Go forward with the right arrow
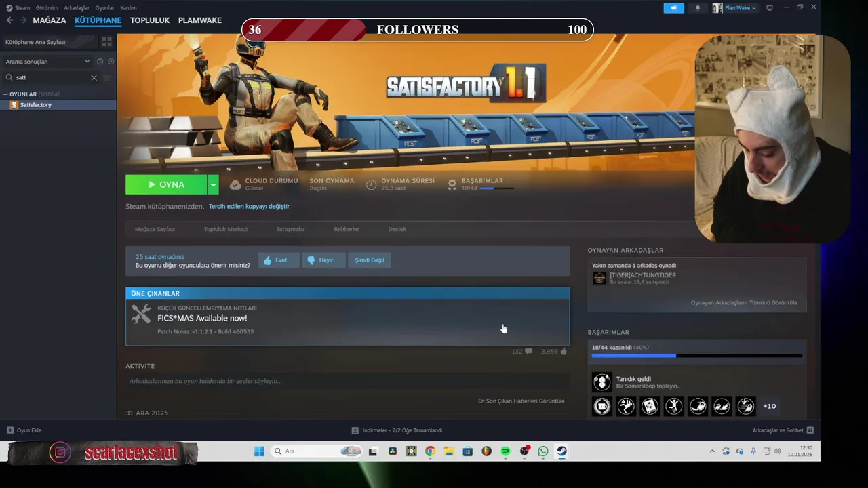868x488 pixels. (22, 20)
